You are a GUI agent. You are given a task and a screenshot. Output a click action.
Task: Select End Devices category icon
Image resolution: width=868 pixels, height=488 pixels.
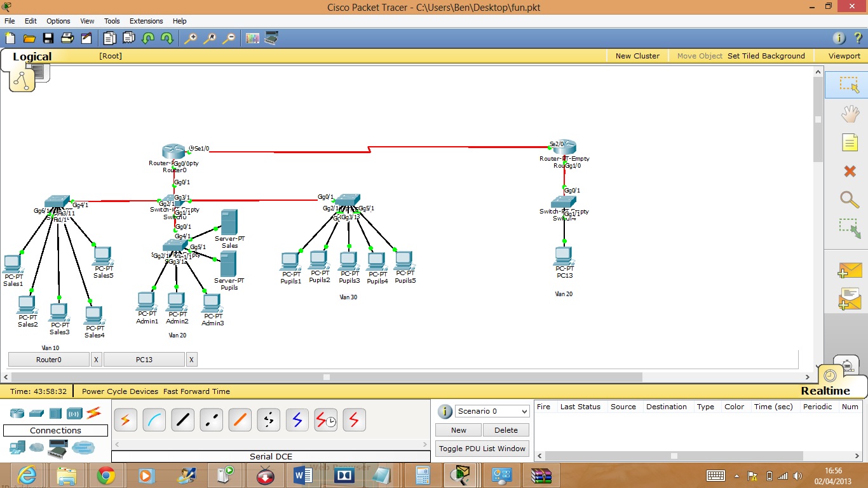pyautogui.click(x=17, y=448)
